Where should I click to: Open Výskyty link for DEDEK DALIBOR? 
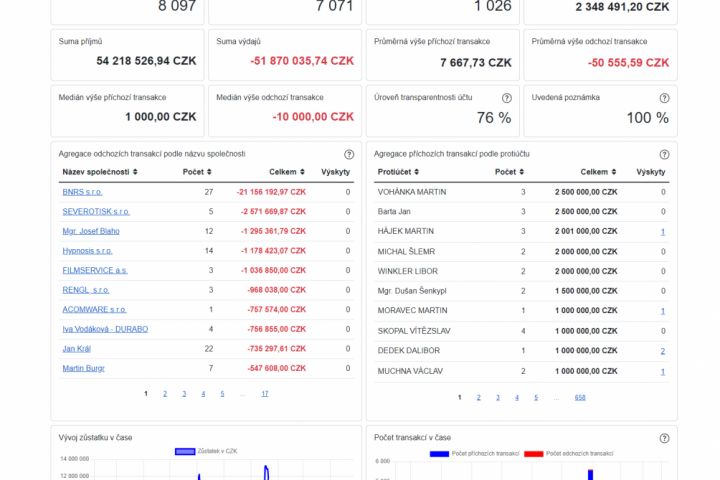pyautogui.click(x=663, y=351)
